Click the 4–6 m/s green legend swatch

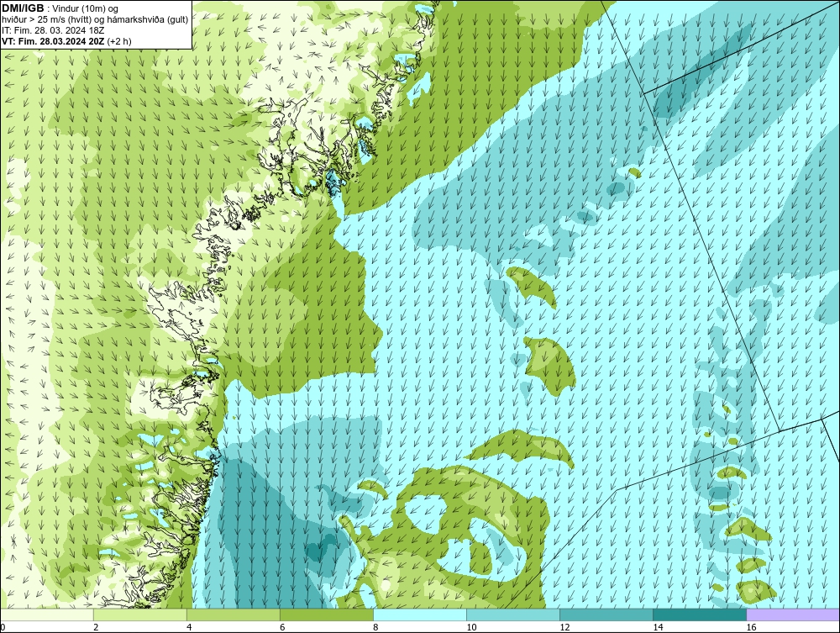tap(233, 615)
